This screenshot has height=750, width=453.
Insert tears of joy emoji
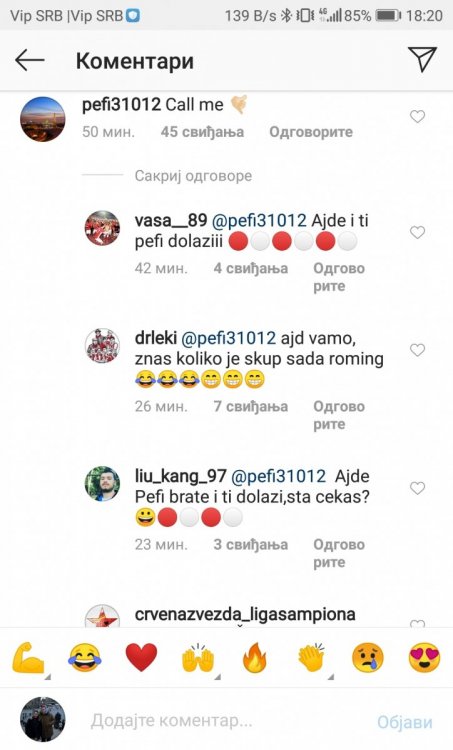85,658
